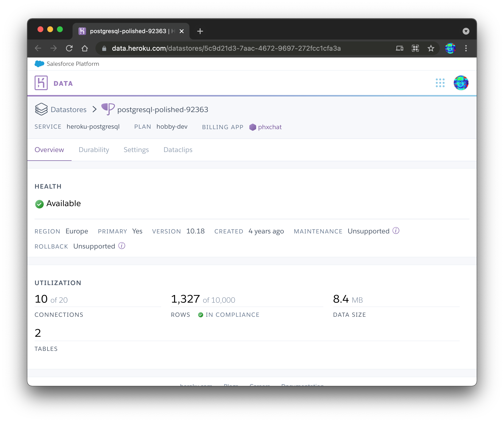Click the IN COMPLIANCE check icon
The width and height of the screenshot is (504, 422).
point(201,315)
